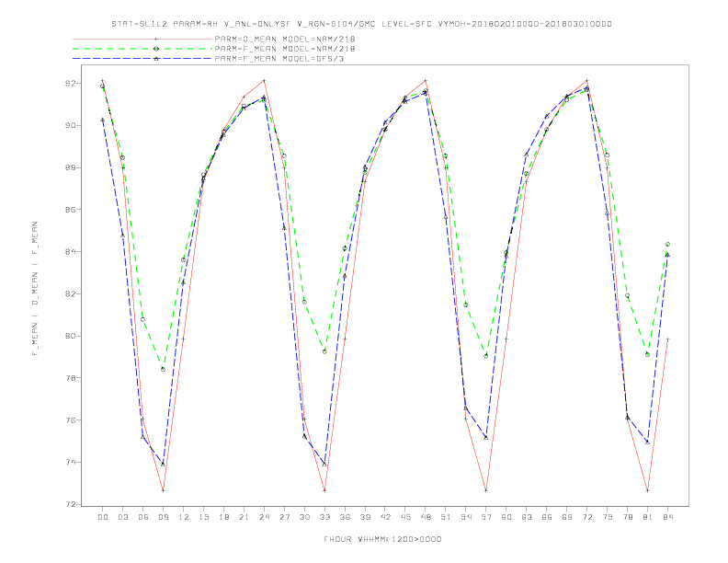
Task: Click the red solid legend line sample
Action: click(142, 39)
